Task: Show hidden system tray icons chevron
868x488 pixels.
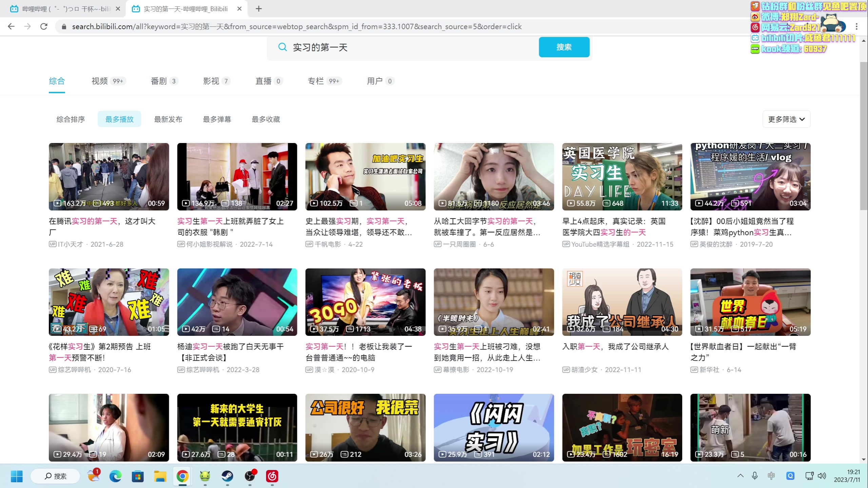Action: (x=741, y=476)
